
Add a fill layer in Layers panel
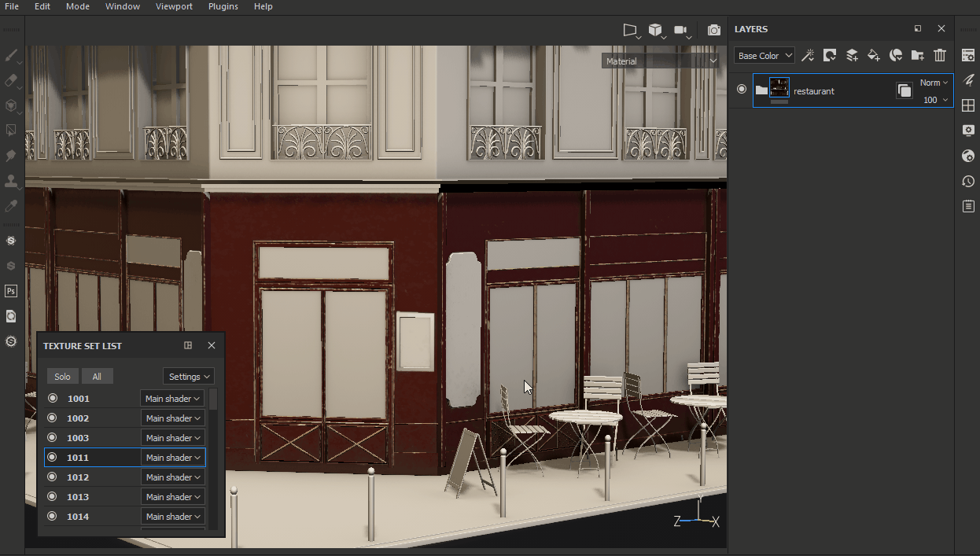874,55
